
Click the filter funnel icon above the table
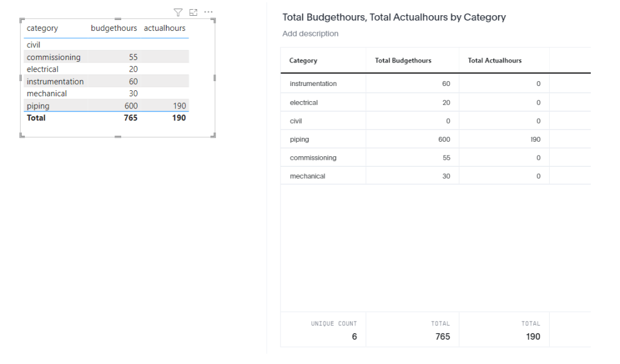click(178, 12)
